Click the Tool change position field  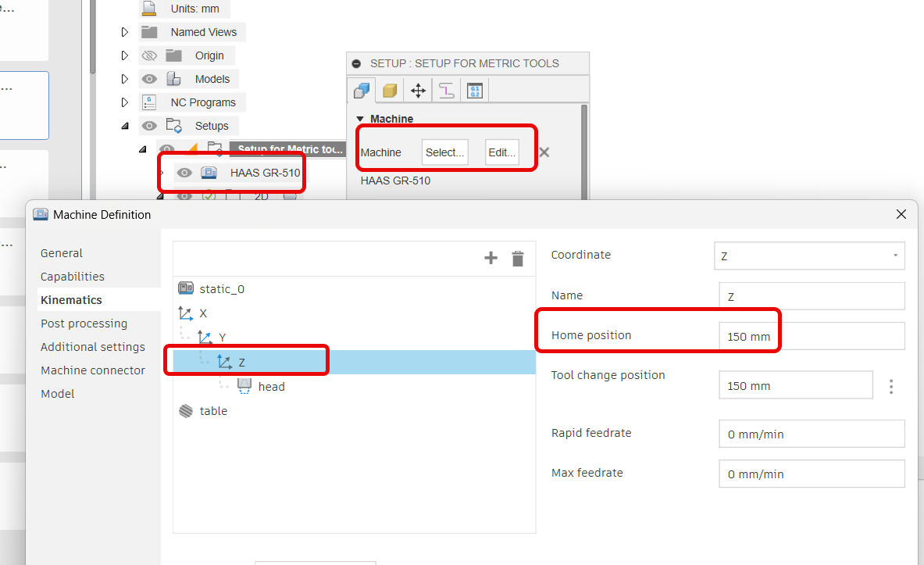click(x=796, y=385)
